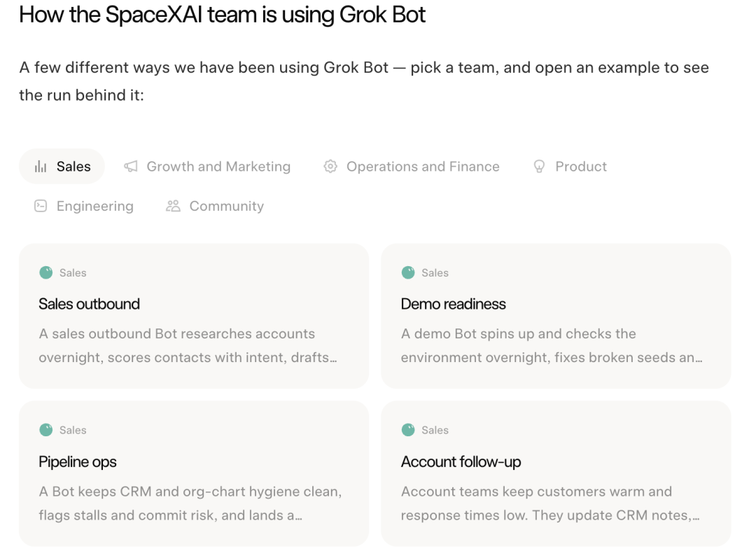Open the Community tab
The image size is (756, 556).
[x=215, y=206]
